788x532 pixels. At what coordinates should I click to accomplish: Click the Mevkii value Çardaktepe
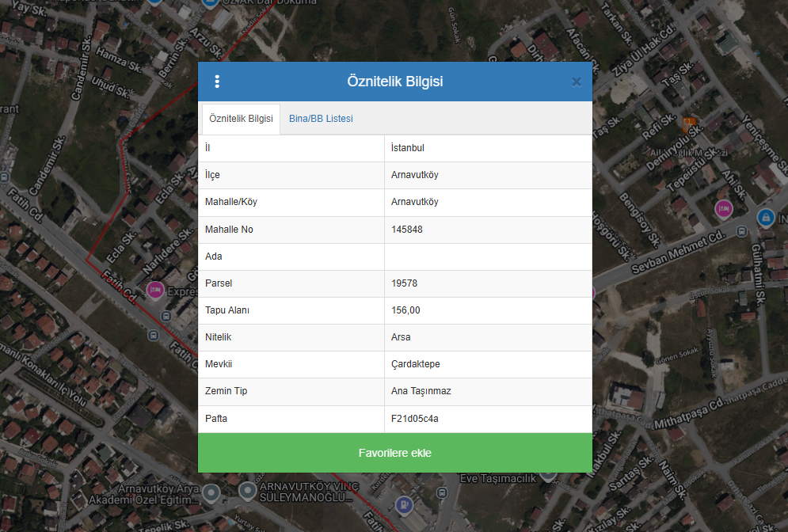415,364
